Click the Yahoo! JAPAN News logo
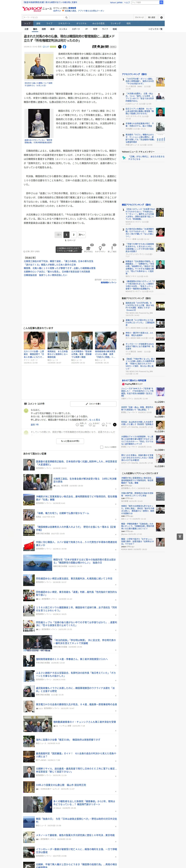Viewport: 186px width, 868px height. [x=37, y=9]
